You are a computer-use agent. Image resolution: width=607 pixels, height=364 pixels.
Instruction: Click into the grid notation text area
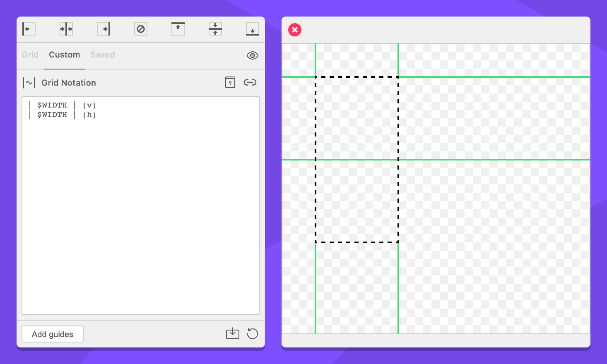141,207
